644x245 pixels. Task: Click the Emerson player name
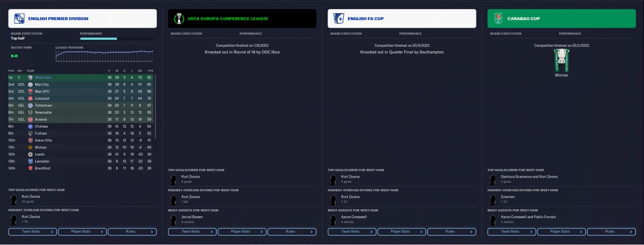509,197
